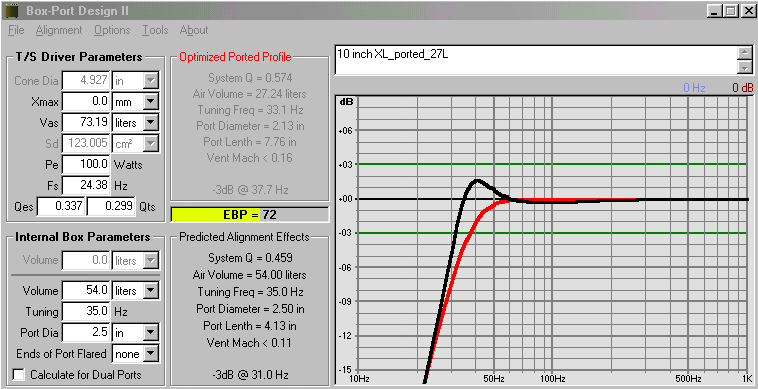Image resolution: width=758 pixels, height=389 pixels.
Task: Click the description scroll down arrow
Action: coord(745,68)
